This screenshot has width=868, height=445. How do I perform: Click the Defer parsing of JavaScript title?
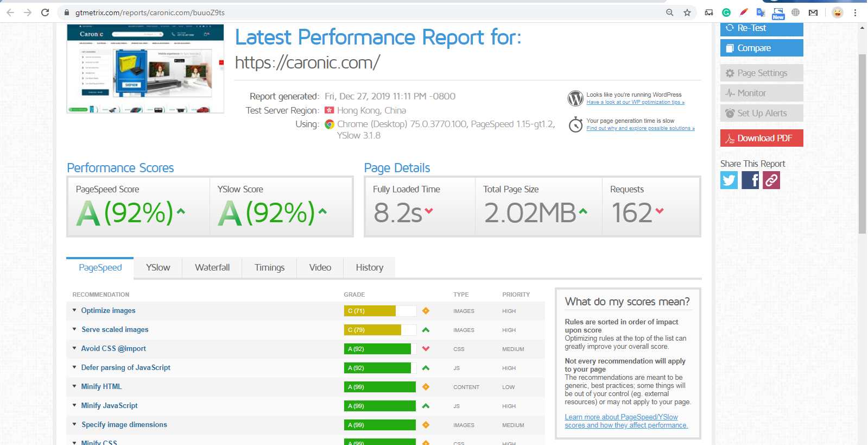click(126, 367)
